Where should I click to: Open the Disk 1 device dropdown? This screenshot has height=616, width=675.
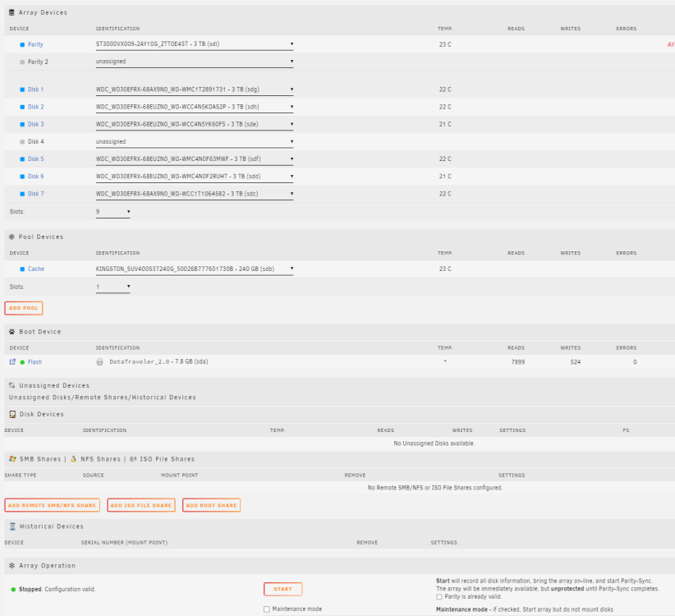tap(195, 90)
